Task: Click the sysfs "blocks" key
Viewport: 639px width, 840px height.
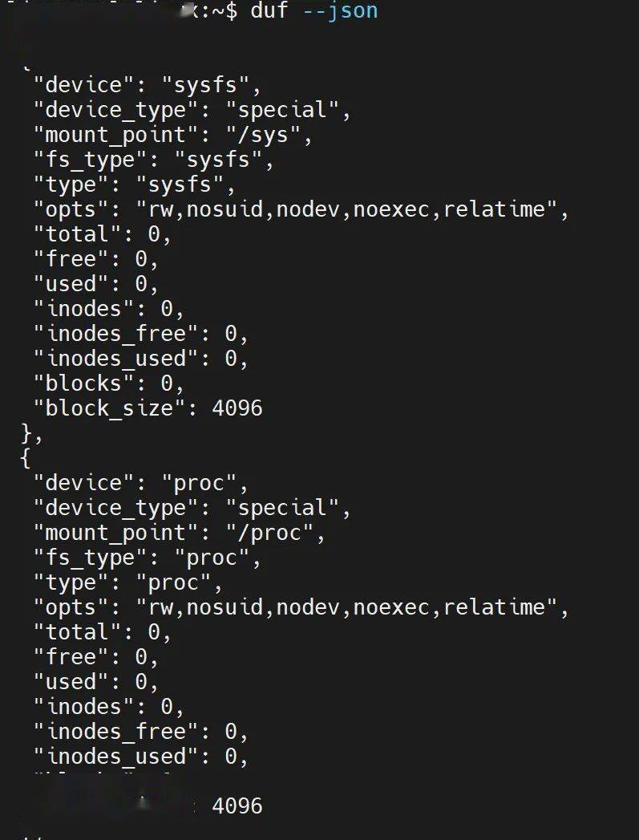Action: click(x=83, y=383)
